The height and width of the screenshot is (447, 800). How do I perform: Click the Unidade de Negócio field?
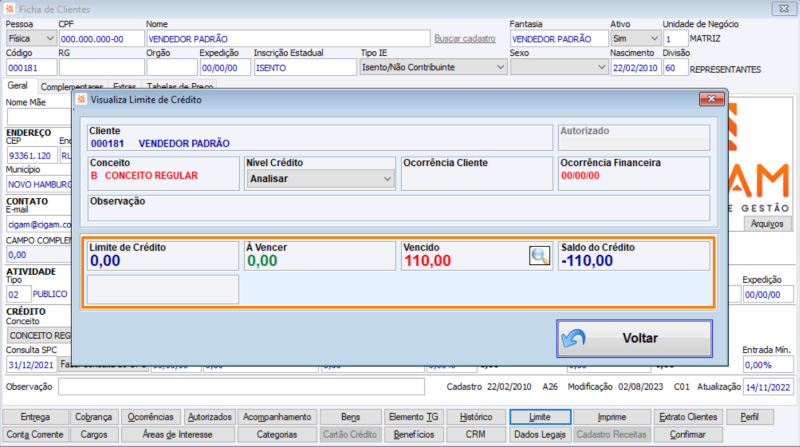pos(675,39)
